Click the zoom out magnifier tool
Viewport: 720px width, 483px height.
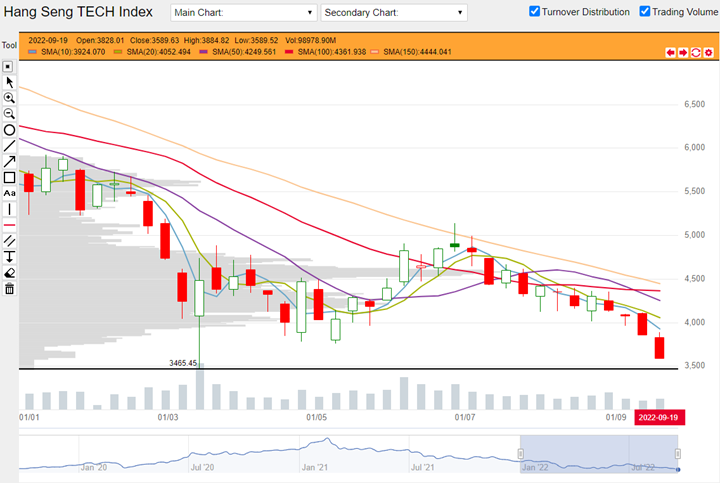[9, 114]
